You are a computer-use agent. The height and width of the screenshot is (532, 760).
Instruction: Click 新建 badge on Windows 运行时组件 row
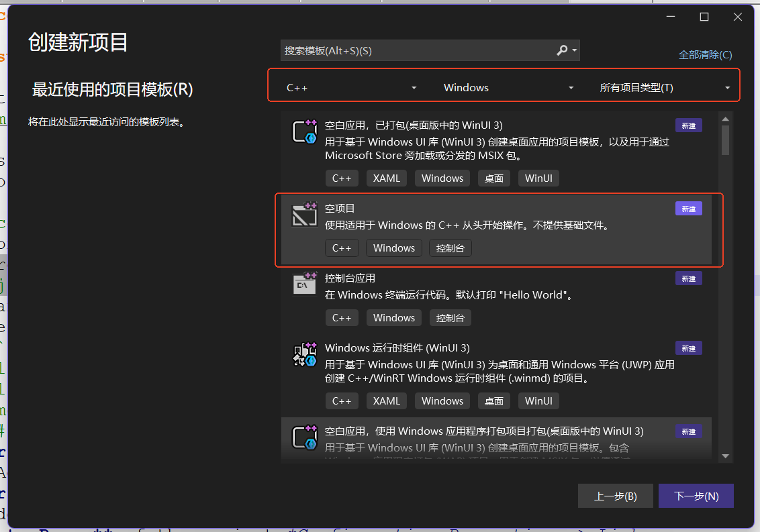click(688, 348)
